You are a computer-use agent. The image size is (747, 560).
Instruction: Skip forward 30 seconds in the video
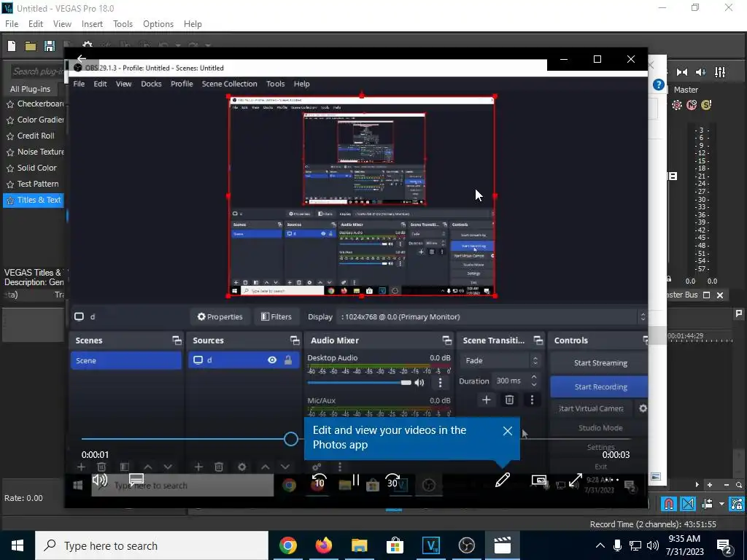coord(392,481)
